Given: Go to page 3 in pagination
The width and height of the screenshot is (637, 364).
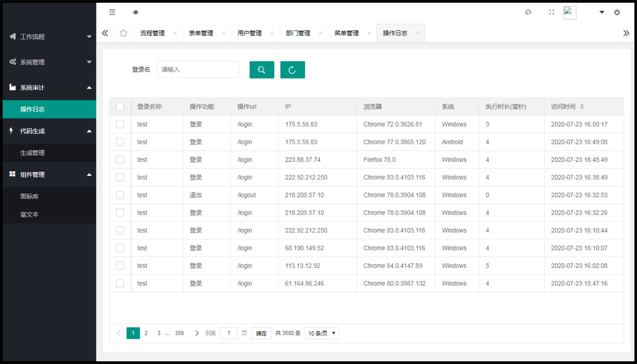Looking at the screenshot, I should 159,333.
